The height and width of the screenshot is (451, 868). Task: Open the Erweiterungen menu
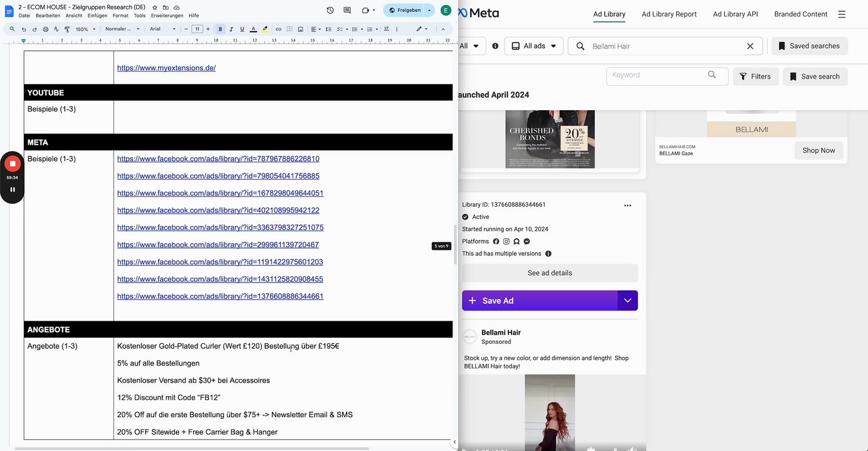[x=167, y=16]
